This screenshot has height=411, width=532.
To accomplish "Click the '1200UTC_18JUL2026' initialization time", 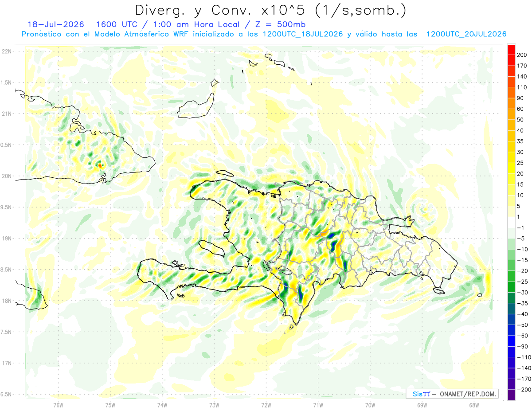I will click(303, 34).
